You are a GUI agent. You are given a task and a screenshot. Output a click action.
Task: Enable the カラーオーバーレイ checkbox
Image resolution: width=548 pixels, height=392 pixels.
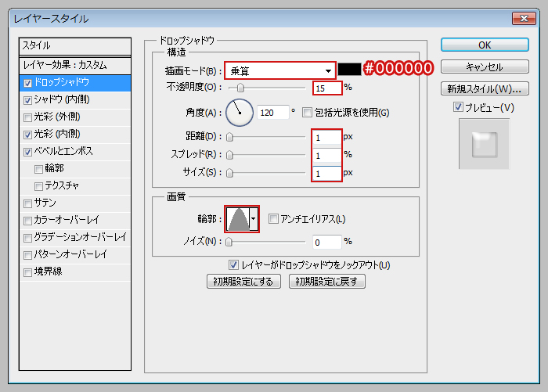click(28, 221)
